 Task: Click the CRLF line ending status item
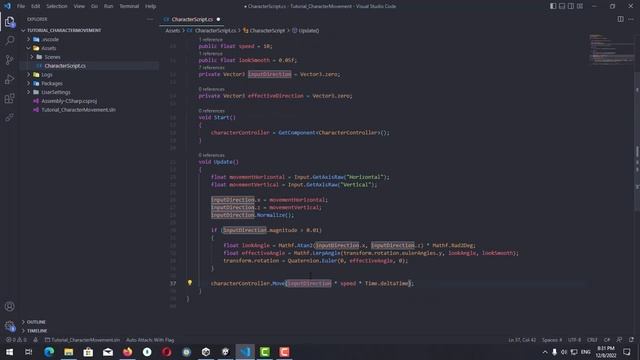(592, 340)
